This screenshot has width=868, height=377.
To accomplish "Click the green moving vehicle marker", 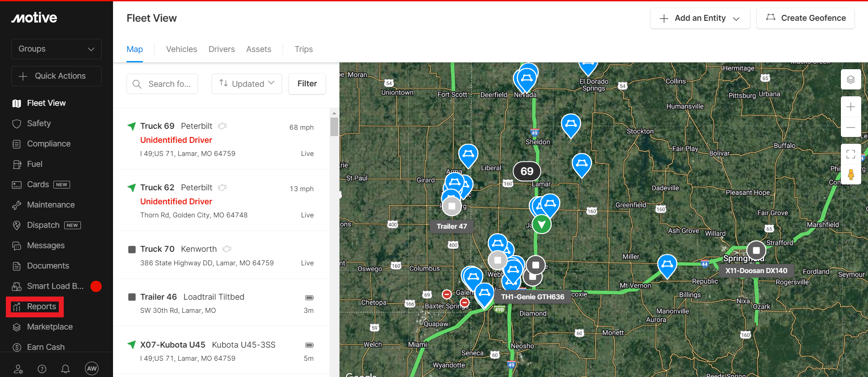I will click(x=542, y=224).
